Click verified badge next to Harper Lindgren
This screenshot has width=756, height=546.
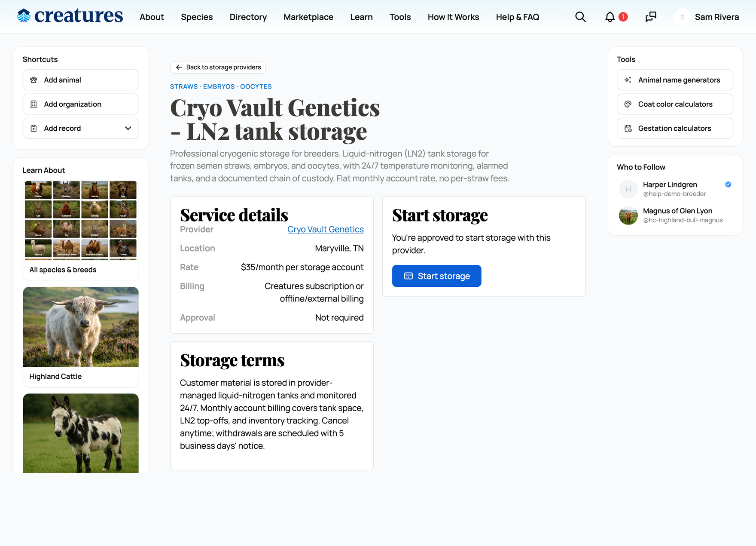728,184
